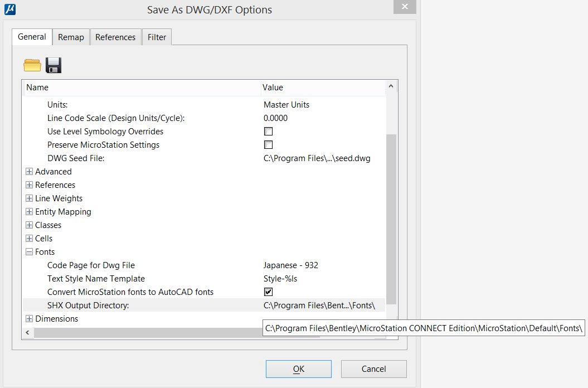Expand the Cells section
The height and width of the screenshot is (388, 588).
tap(29, 238)
